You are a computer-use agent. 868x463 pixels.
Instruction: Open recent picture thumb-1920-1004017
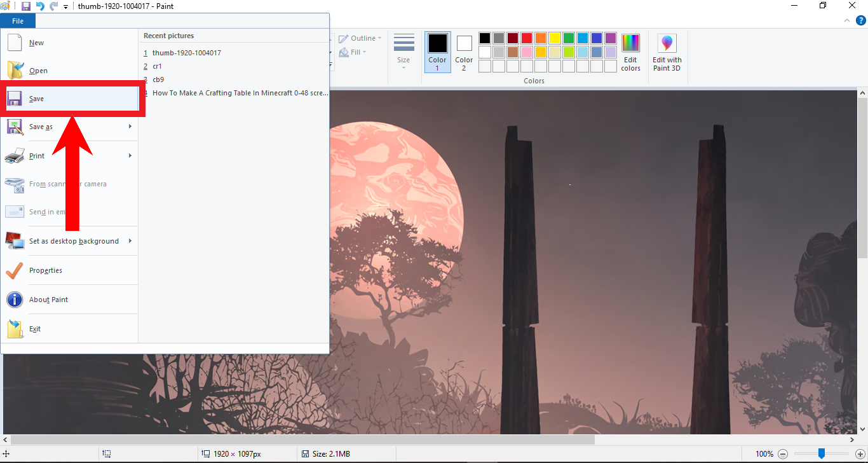pos(234,53)
